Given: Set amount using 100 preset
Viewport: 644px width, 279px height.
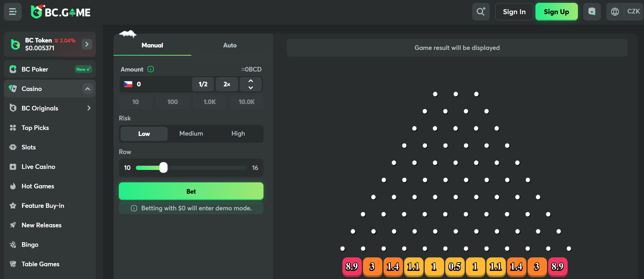Looking at the screenshot, I should point(173,102).
